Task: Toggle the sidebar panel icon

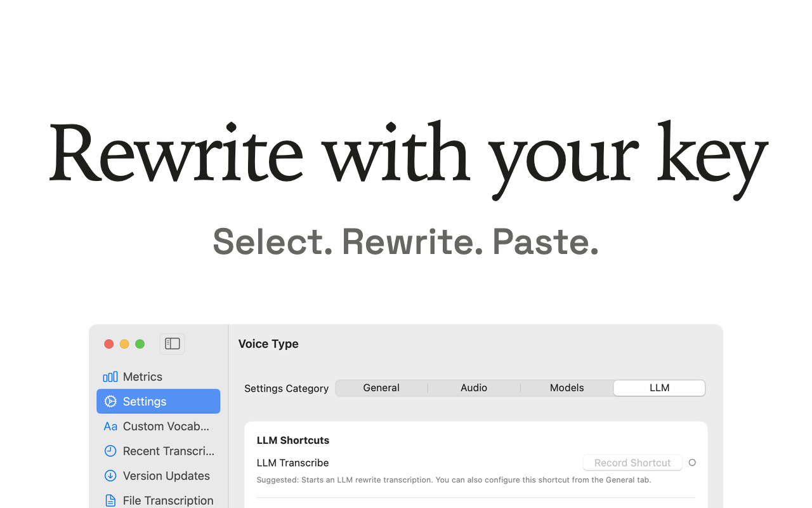Action: coord(172,344)
